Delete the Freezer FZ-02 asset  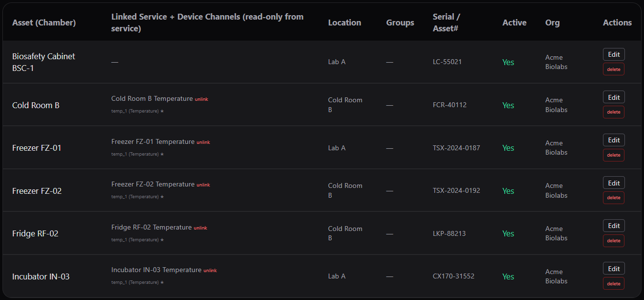coord(614,198)
